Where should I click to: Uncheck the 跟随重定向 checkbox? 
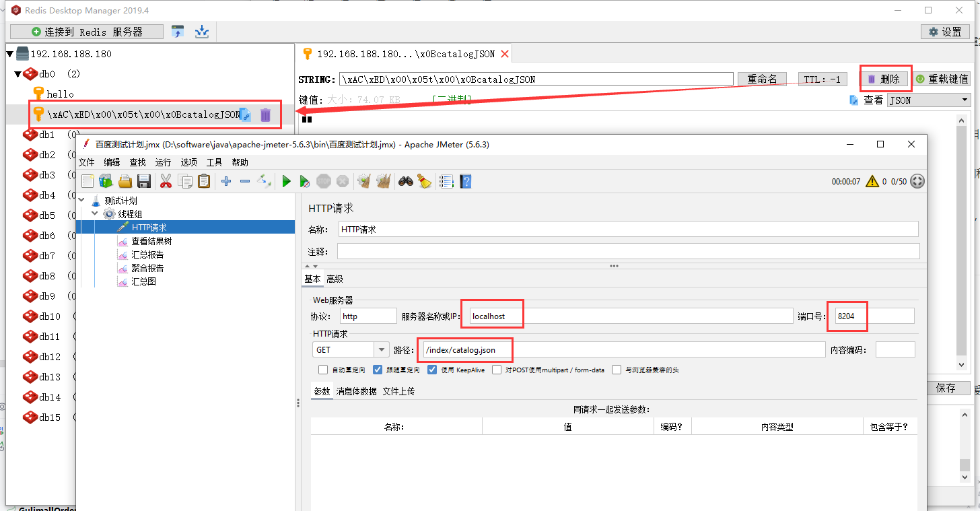point(378,370)
